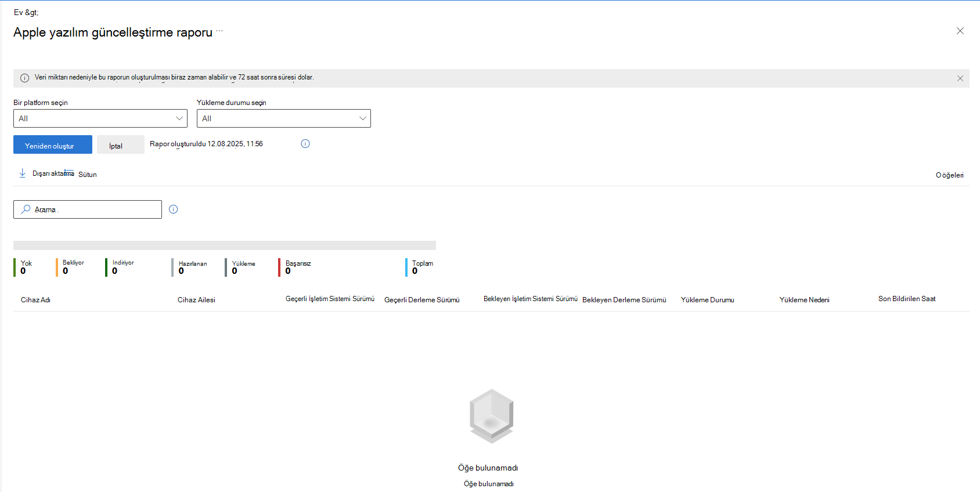Click the search magnifier icon
This screenshot has height=492, width=980.
click(x=26, y=209)
